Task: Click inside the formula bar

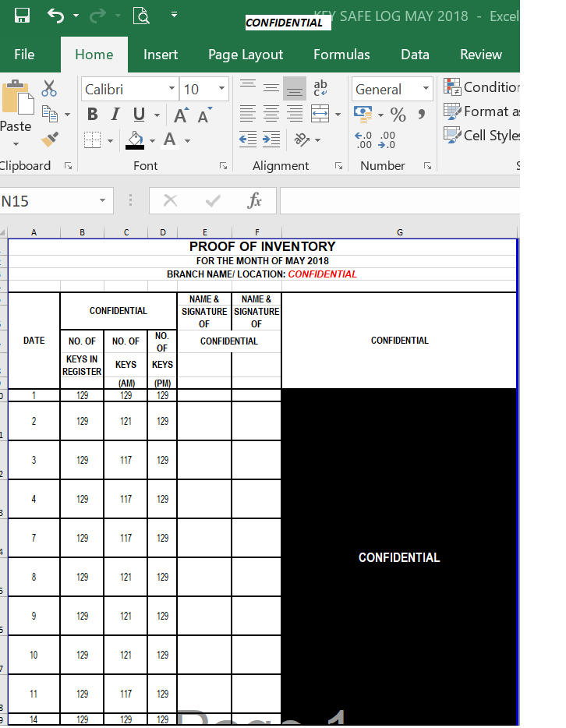Action: 400,201
